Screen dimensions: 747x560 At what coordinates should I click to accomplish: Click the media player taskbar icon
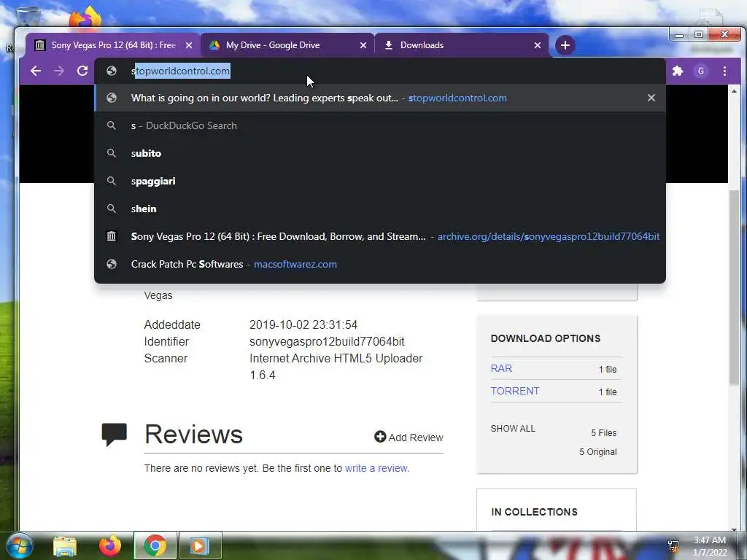tap(200, 545)
